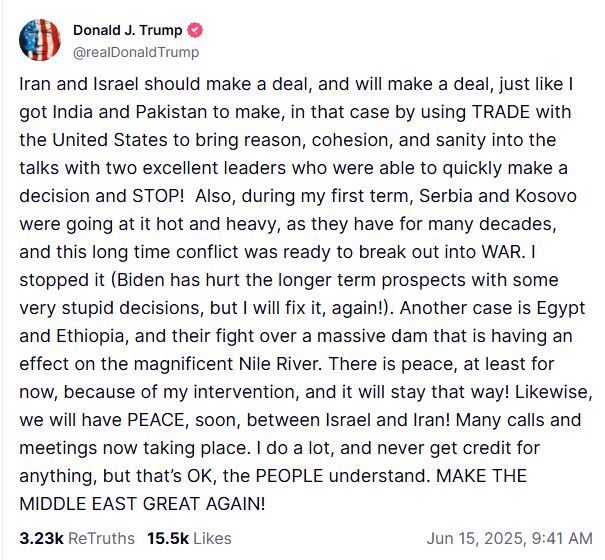Click the phrase Egypt at line end

[561, 308]
